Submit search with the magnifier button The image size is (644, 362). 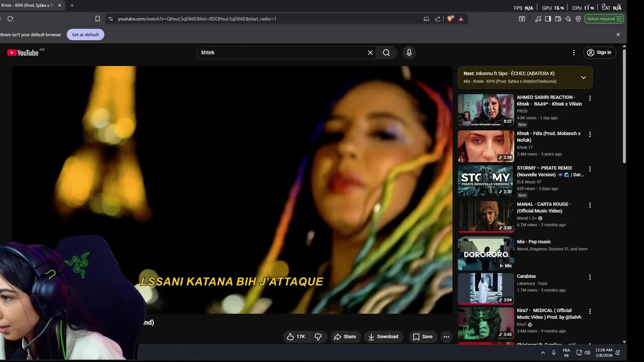386,52
